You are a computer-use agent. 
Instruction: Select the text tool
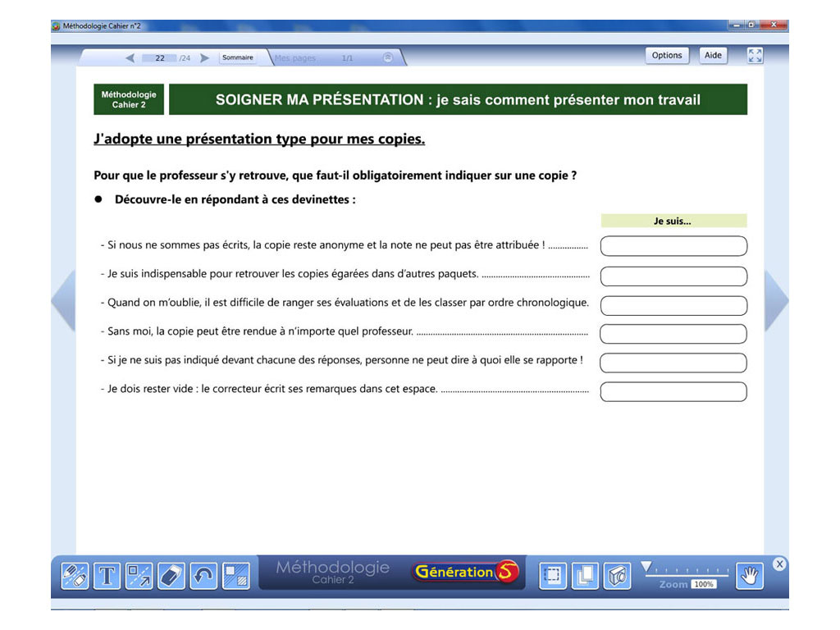point(107,575)
